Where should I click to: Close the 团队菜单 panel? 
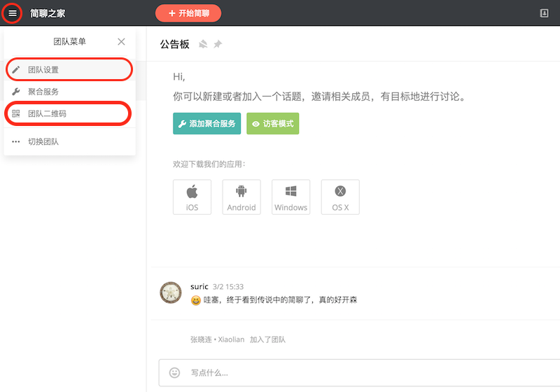pyautogui.click(x=122, y=42)
